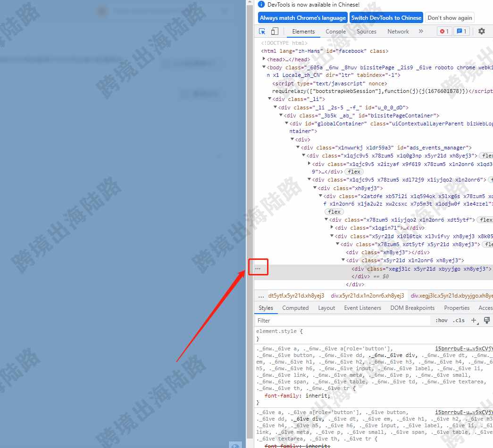Open the issues count badge
Screen dimensions: 493x448
pos(461,32)
